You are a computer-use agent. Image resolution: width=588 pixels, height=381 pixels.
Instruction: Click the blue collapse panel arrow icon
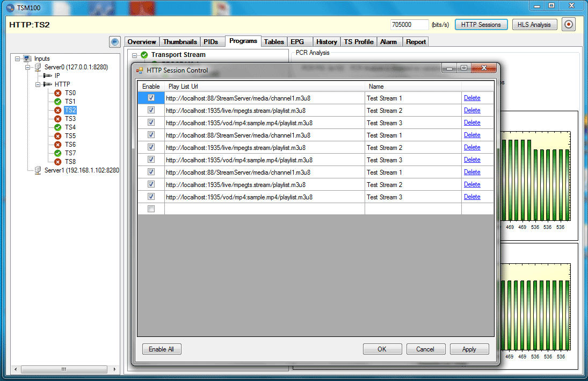[x=114, y=41]
